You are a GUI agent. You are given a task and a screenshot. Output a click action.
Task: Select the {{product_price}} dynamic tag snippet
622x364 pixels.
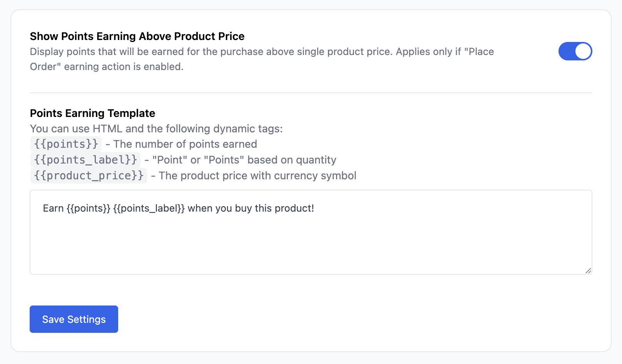point(88,175)
